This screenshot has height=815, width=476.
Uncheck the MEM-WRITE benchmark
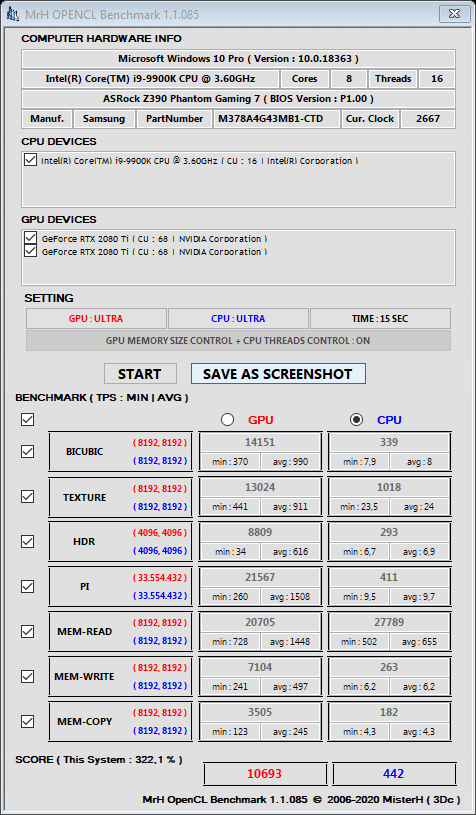coord(28,676)
